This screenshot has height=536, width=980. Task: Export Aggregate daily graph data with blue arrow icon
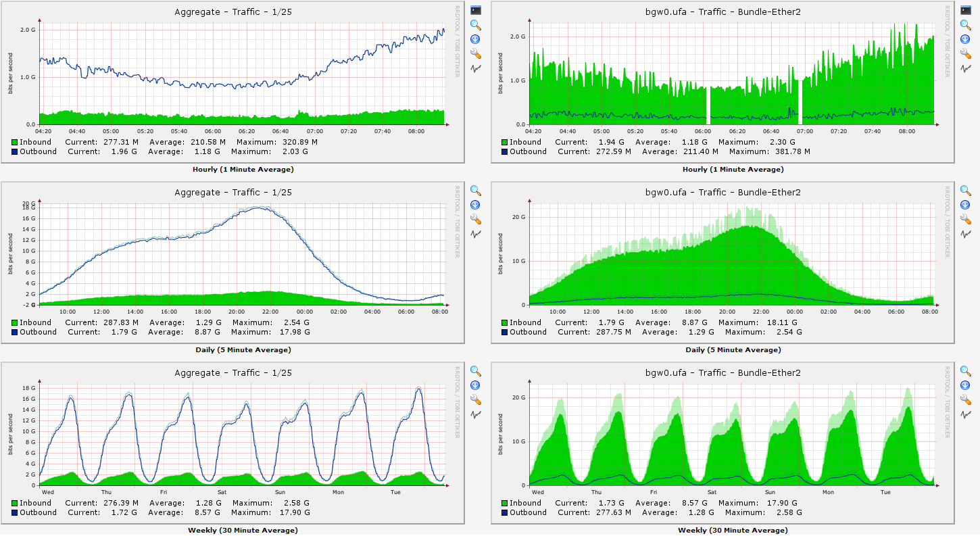pyautogui.click(x=476, y=205)
